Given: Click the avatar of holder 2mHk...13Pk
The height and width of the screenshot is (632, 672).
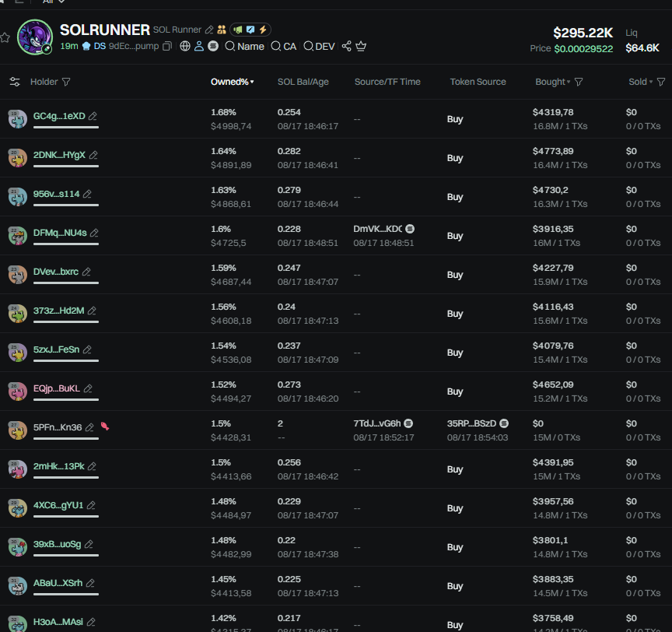Looking at the screenshot, I should pos(18,469).
